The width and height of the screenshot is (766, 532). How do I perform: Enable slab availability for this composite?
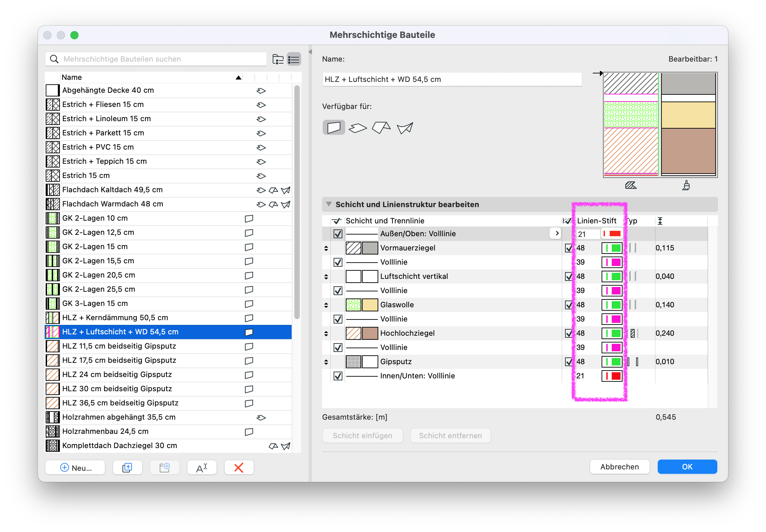click(x=358, y=128)
